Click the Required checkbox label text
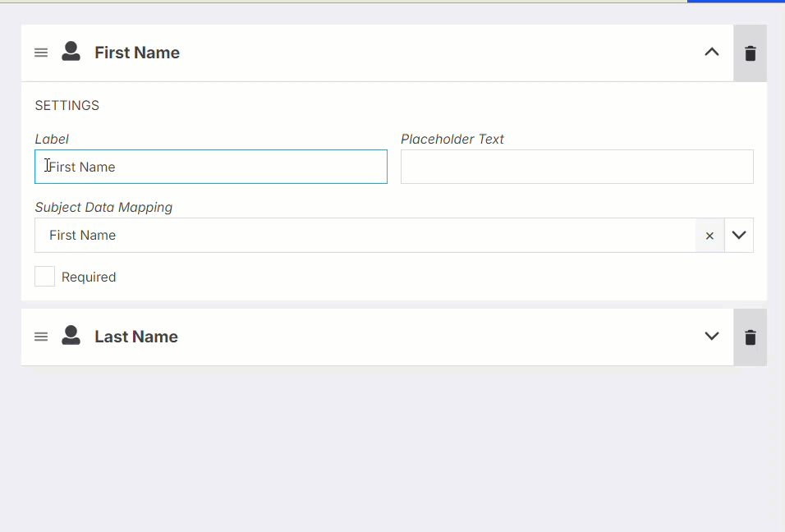Image resolution: width=785 pixels, height=532 pixels. click(x=89, y=277)
